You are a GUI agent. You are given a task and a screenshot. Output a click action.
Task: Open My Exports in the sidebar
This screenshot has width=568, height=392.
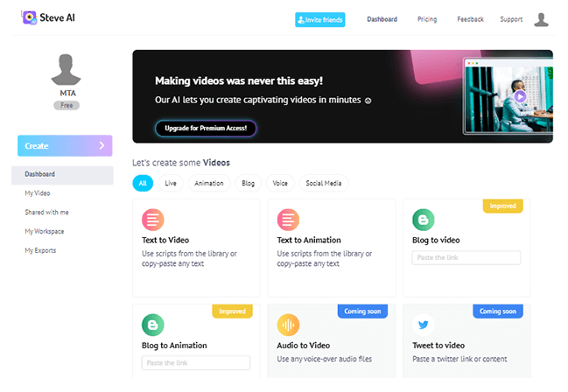40,250
